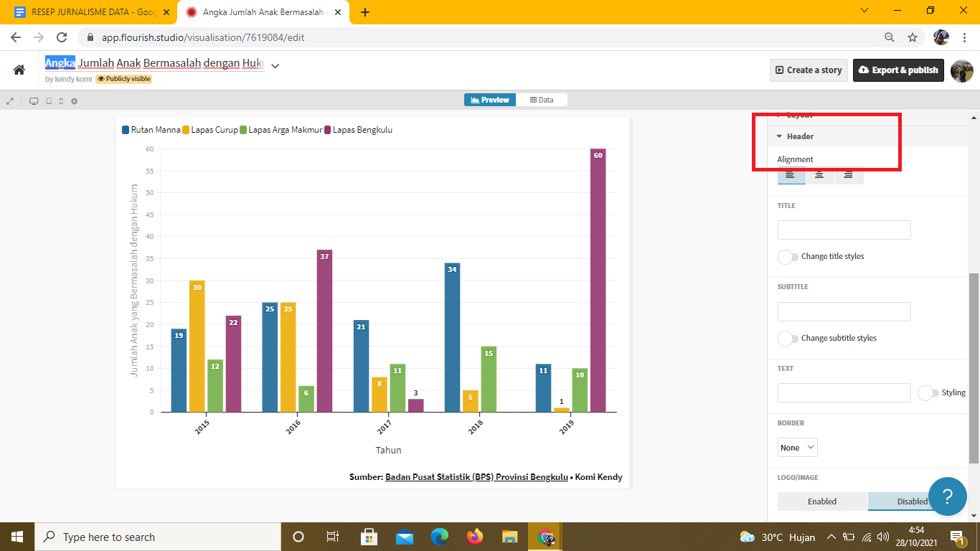
Task: Set header alignment to right
Action: pos(848,174)
